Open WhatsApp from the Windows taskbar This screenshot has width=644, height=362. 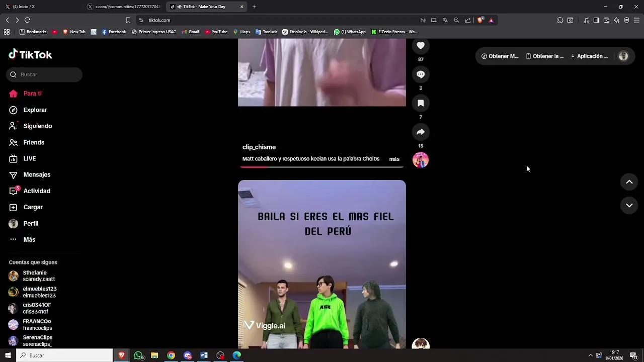tap(138, 355)
